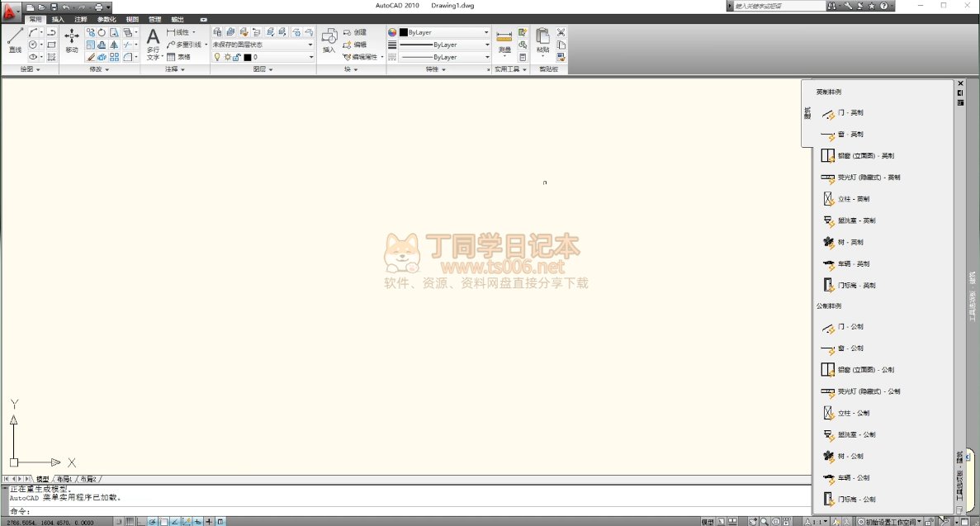Close the tool palette with its X

coord(961,83)
